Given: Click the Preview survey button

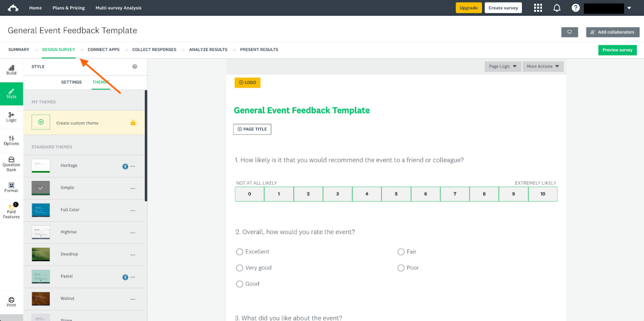Looking at the screenshot, I should click(x=617, y=50).
